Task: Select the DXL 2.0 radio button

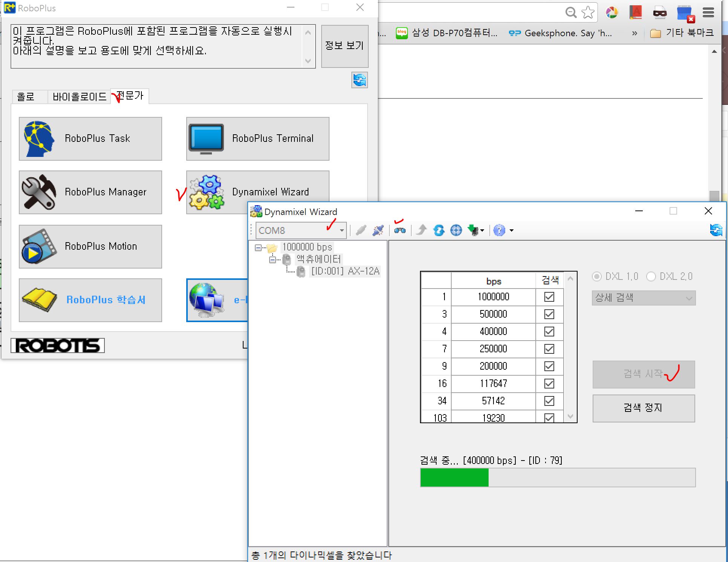Action: coord(651,276)
